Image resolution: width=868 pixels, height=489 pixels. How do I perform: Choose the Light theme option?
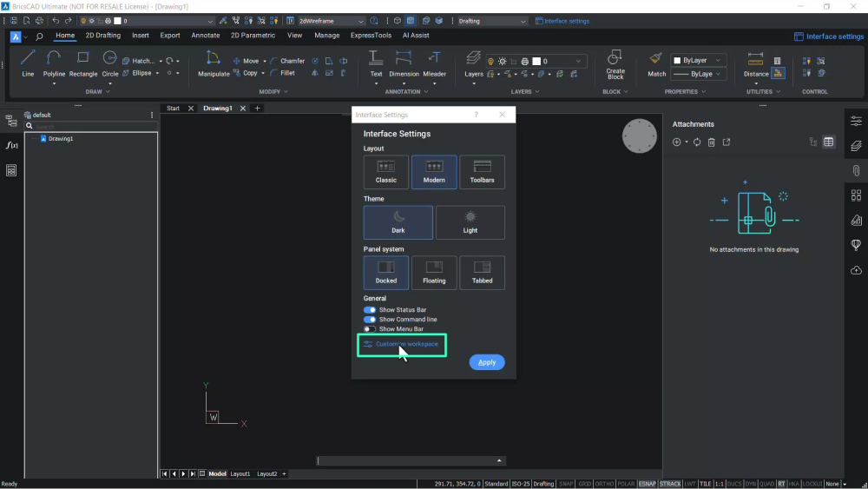click(470, 222)
